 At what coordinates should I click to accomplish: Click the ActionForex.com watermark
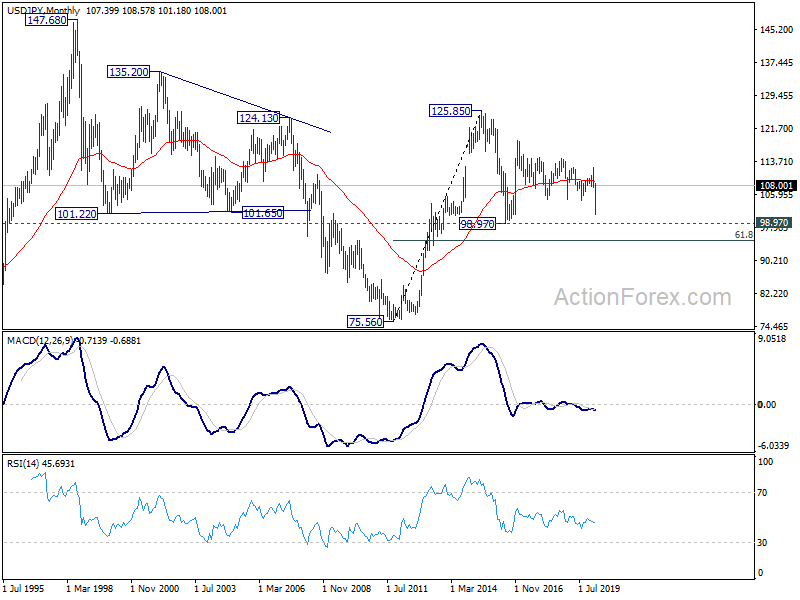pyautogui.click(x=642, y=297)
